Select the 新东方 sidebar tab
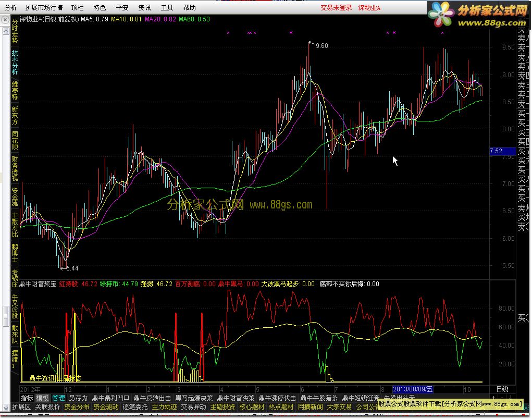The width and height of the screenshot is (532, 419). [x=15, y=115]
